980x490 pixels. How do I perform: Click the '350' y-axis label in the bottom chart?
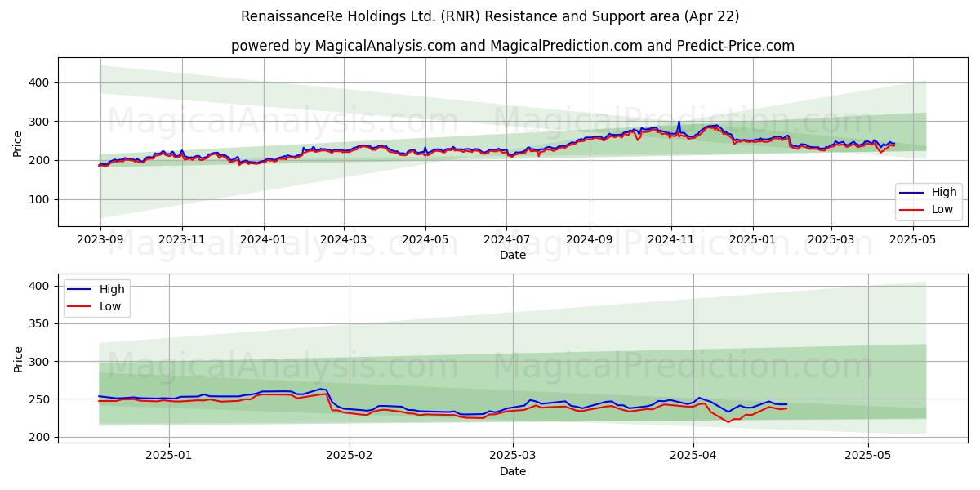pyautogui.click(x=41, y=323)
